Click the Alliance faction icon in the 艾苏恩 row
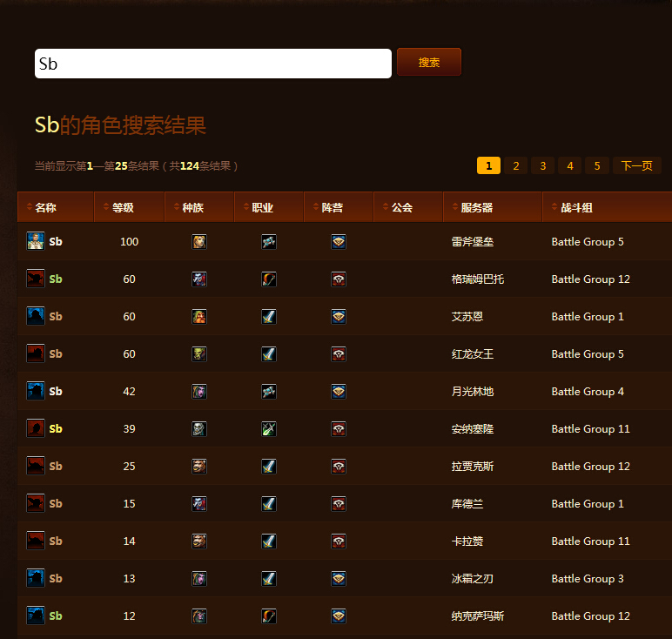The image size is (672, 639). (339, 317)
